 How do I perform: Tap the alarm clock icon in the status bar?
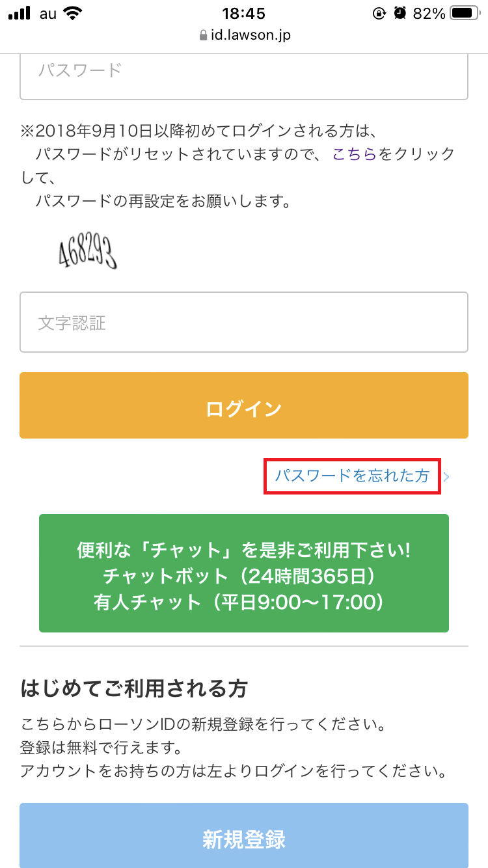click(x=399, y=12)
